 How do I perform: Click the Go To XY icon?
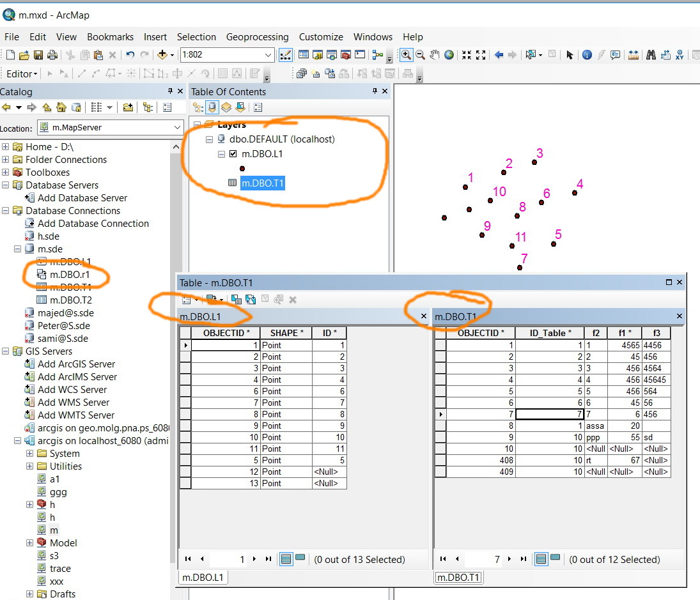click(680, 55)
